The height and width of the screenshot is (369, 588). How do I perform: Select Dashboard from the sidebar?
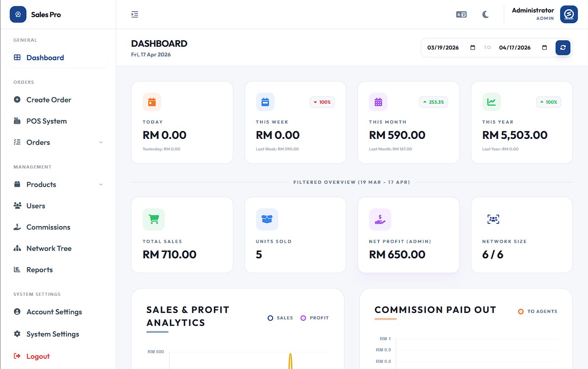click(45, 57)
